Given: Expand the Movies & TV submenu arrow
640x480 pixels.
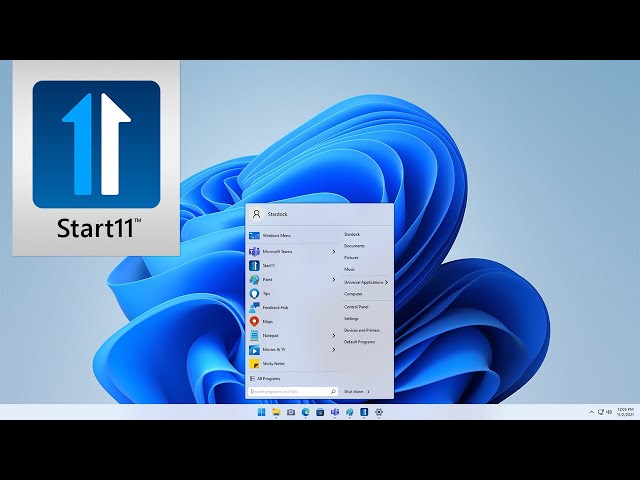Looking at the screenshot, I should [x=333, y=350].
